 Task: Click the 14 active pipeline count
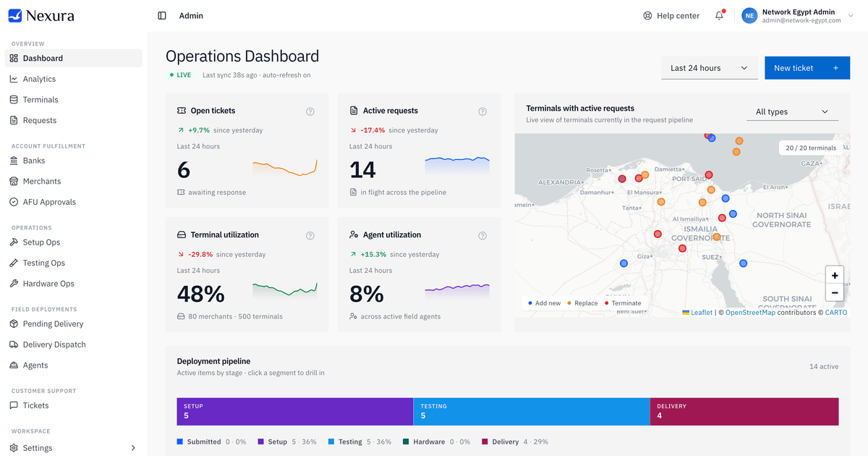pyautogui.click(x=824, y=366)
